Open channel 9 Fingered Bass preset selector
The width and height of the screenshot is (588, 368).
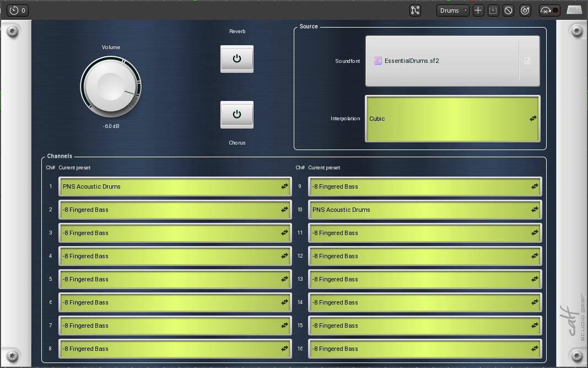pos(424,186)
